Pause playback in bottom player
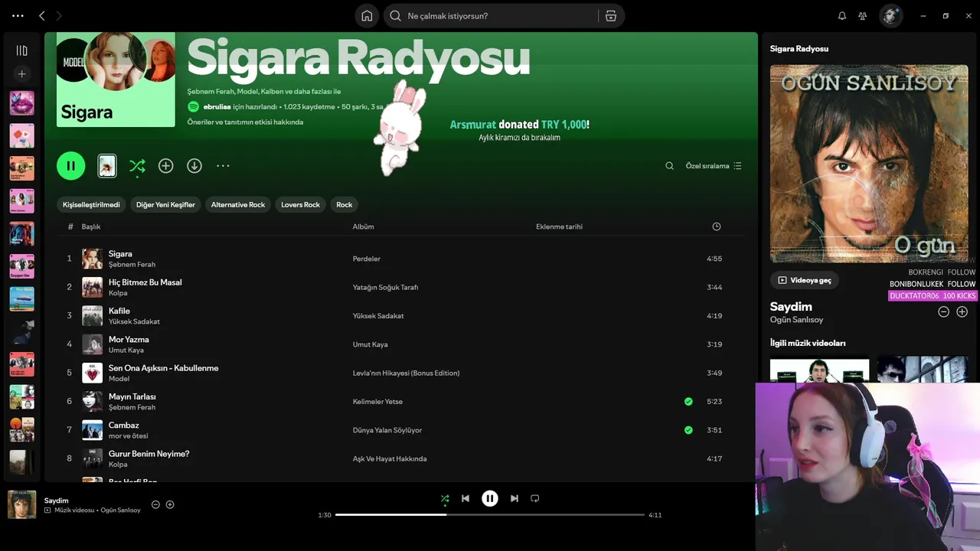The width and height of the screenshot is (980, 551). click(x=490, y=498)
